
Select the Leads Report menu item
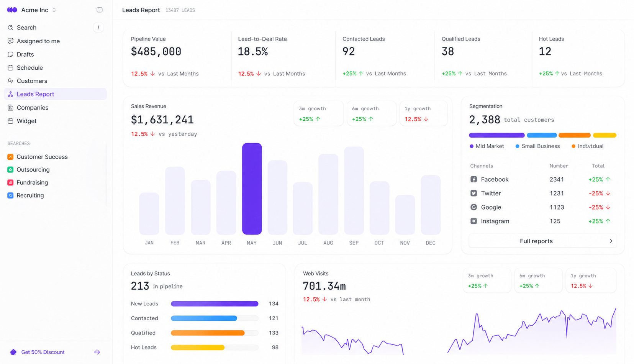55,94
